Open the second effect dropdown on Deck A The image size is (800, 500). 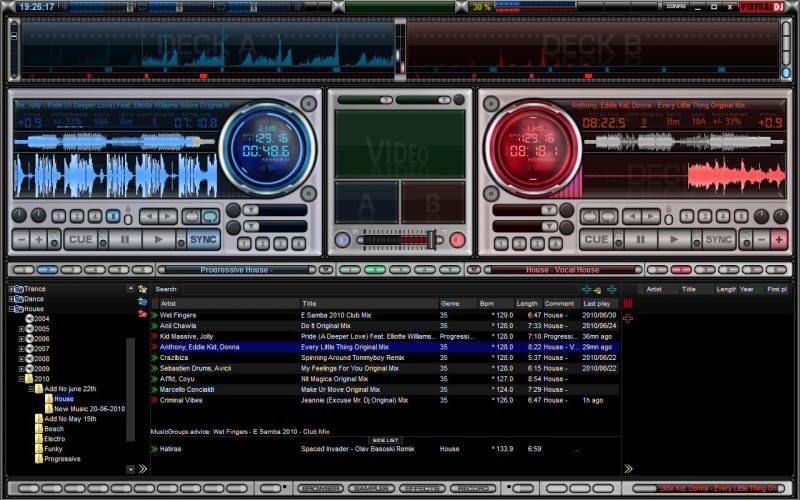coord(251,226)
